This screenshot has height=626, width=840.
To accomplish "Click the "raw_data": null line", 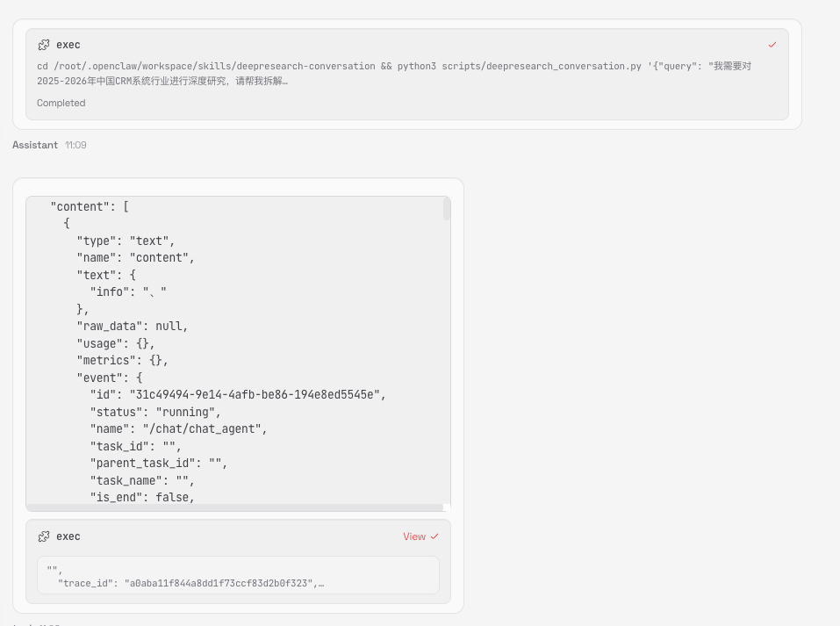I will click(133, 327).
